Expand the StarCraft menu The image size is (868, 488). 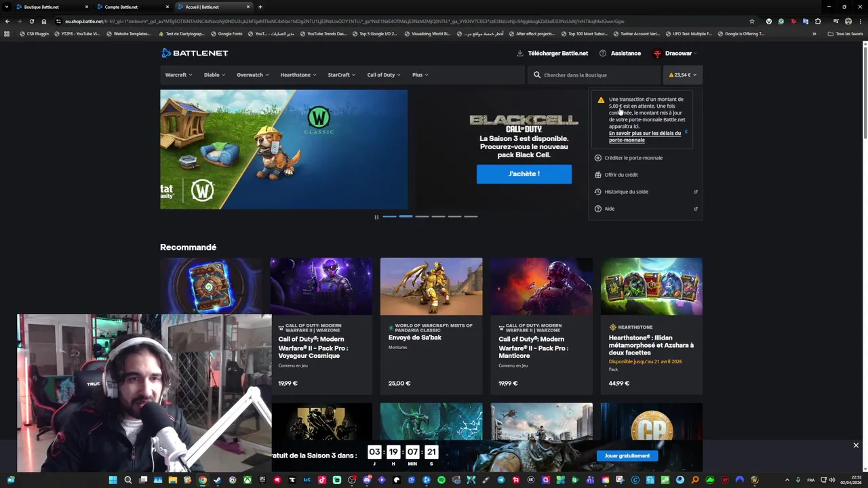342,75
